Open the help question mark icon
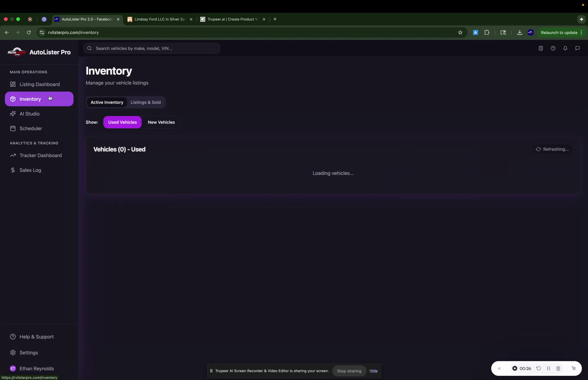The image size is (588, 380). 553,48
